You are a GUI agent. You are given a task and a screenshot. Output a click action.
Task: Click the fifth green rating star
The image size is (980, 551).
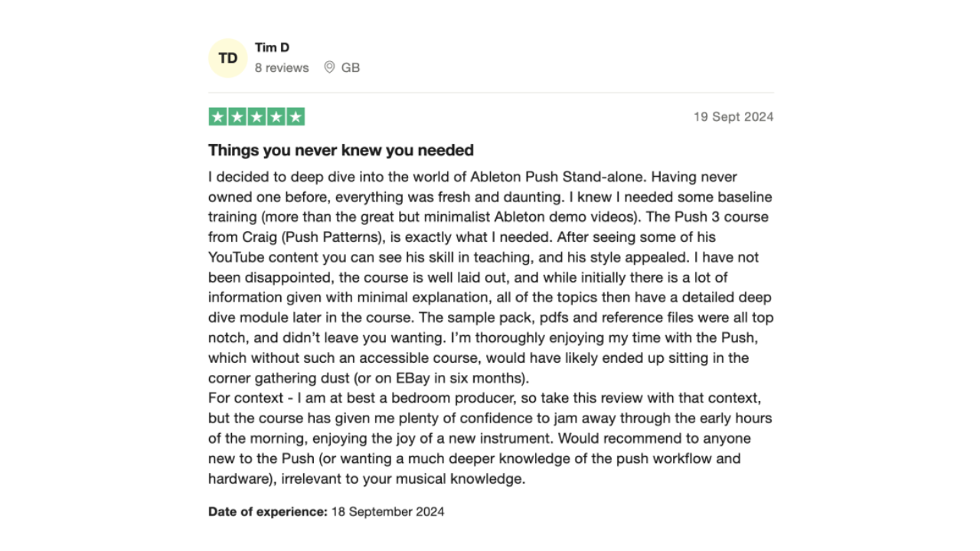(296, 117)
